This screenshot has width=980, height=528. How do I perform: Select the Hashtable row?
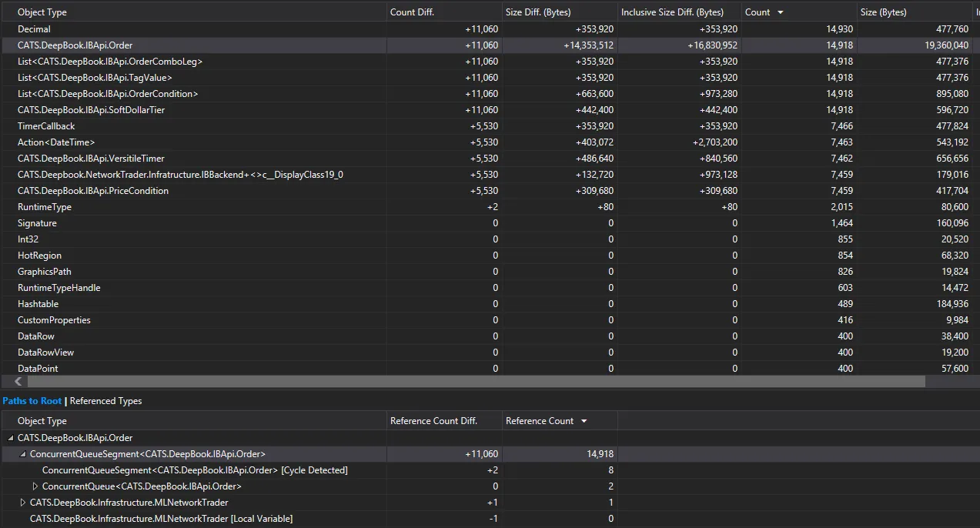click(x=490, y=304)
